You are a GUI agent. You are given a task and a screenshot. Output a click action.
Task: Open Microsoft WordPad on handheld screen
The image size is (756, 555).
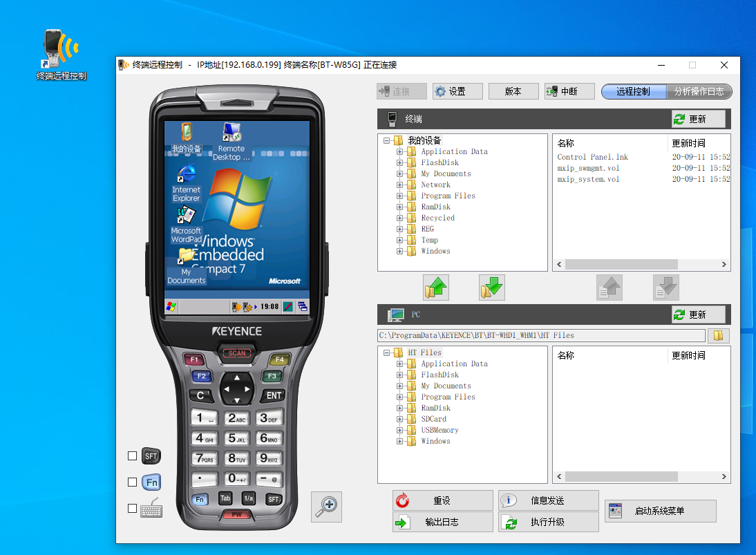click(187, 225)
